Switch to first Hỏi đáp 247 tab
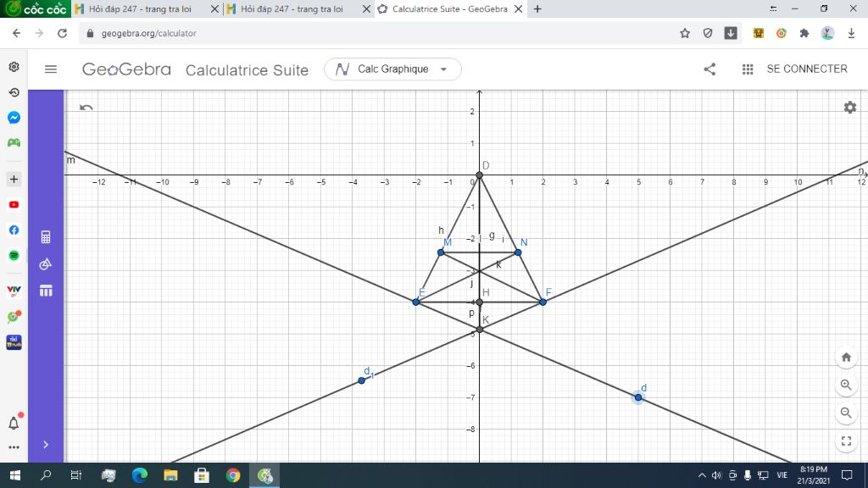868x488 pixels. 146,8
